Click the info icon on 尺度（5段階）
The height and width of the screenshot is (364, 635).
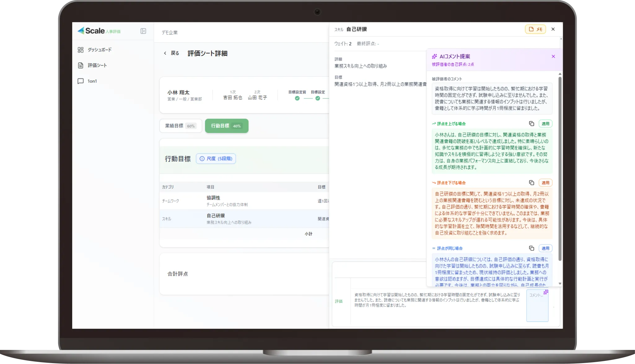pyautogui.click(x=202, y=158)
